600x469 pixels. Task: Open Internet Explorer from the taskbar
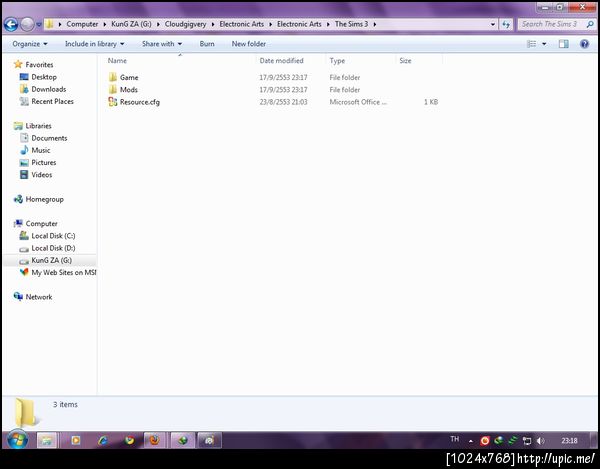click(103, 441)
